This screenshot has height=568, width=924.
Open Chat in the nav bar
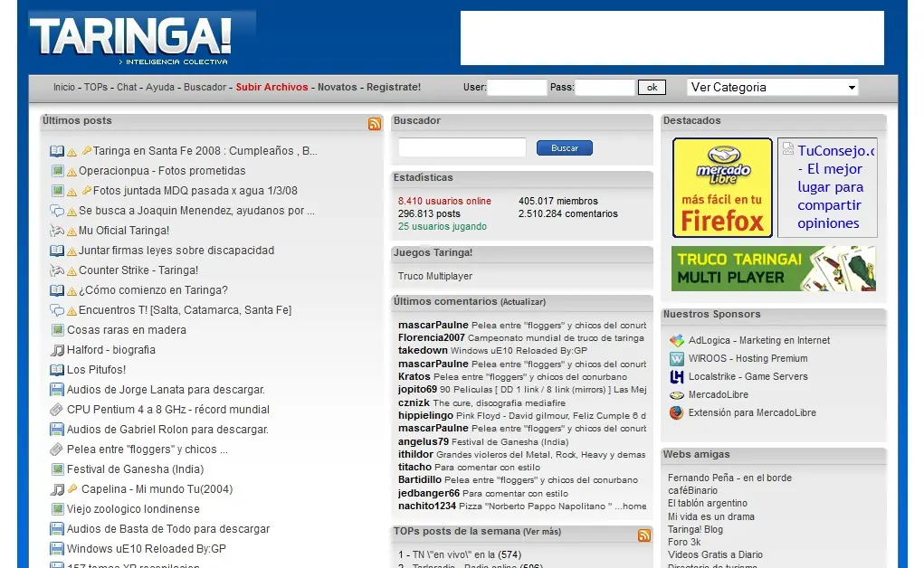tap(127, 87)
